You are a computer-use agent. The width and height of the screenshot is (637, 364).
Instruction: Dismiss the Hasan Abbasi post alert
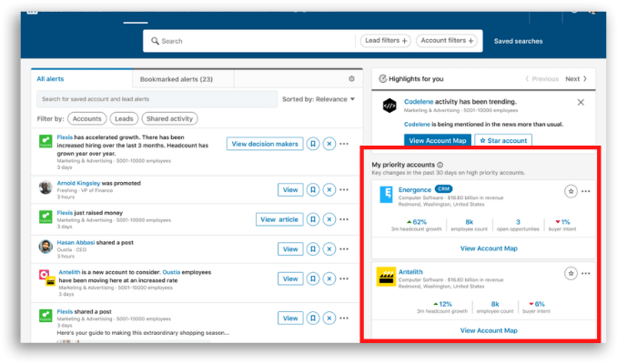point(329,249)
